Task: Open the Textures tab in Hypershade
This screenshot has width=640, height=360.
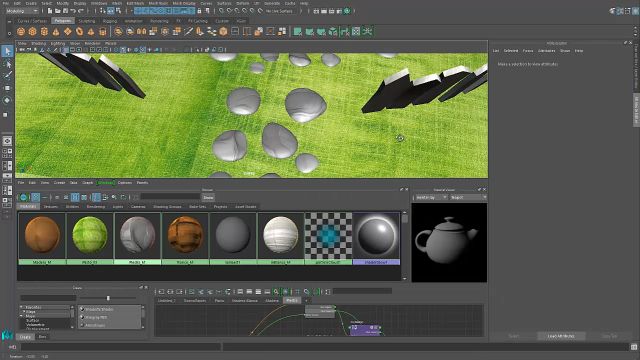Action: coord(51,207)
